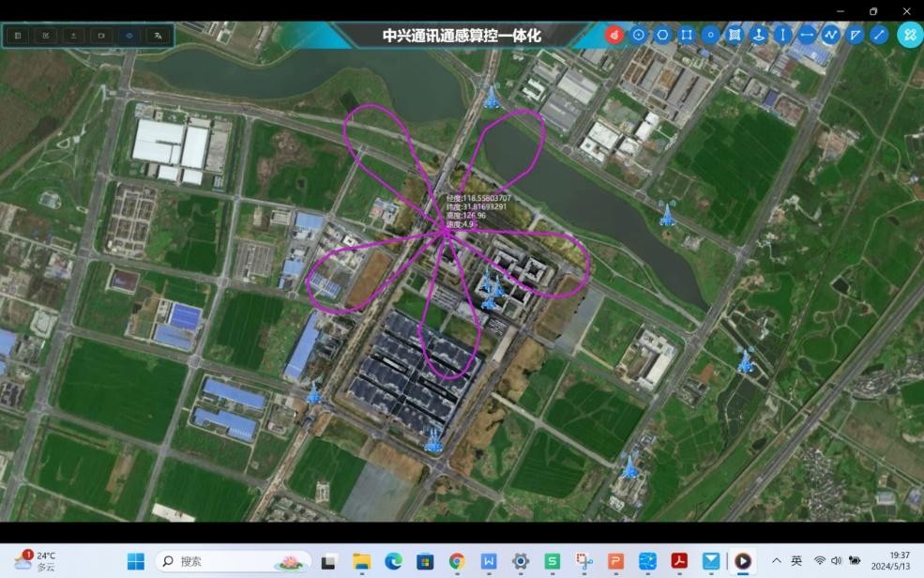Select the hatched area measurement tool
924x578 pixels.
[x=735, y=35]
